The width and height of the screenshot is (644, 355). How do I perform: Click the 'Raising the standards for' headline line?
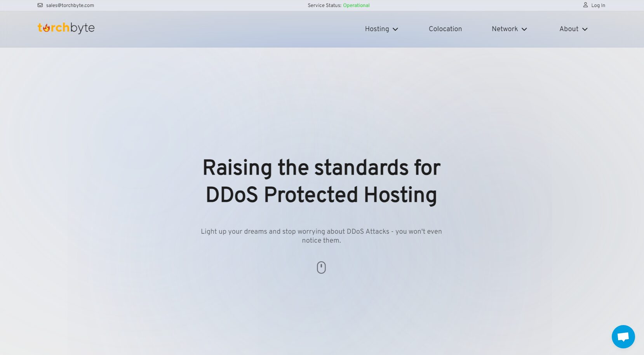tap(322, 168)
